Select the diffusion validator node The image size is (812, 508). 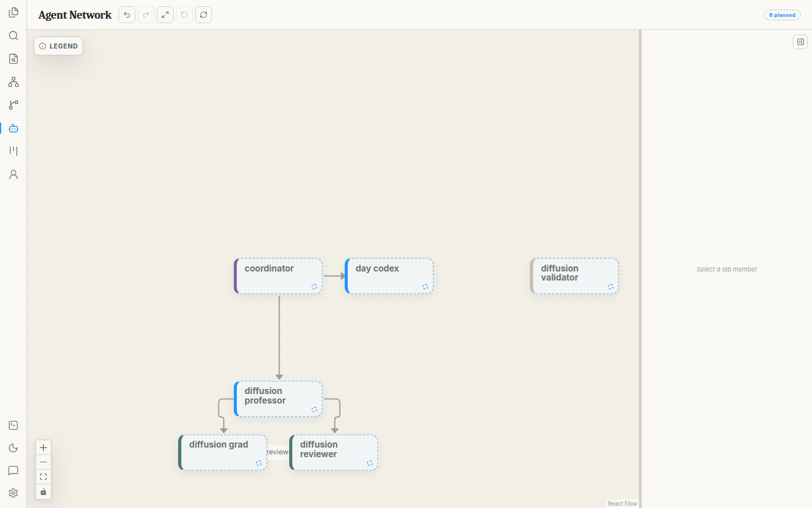coord(575,276)
